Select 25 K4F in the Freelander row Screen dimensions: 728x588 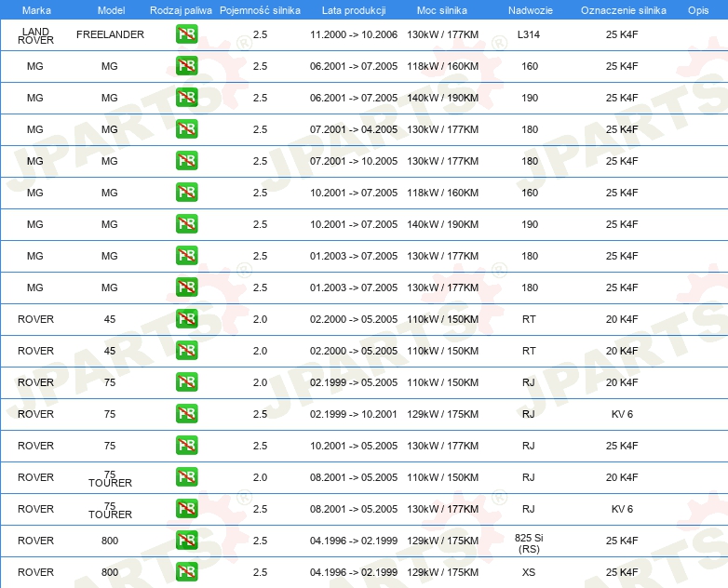click(x=622, y=34)
